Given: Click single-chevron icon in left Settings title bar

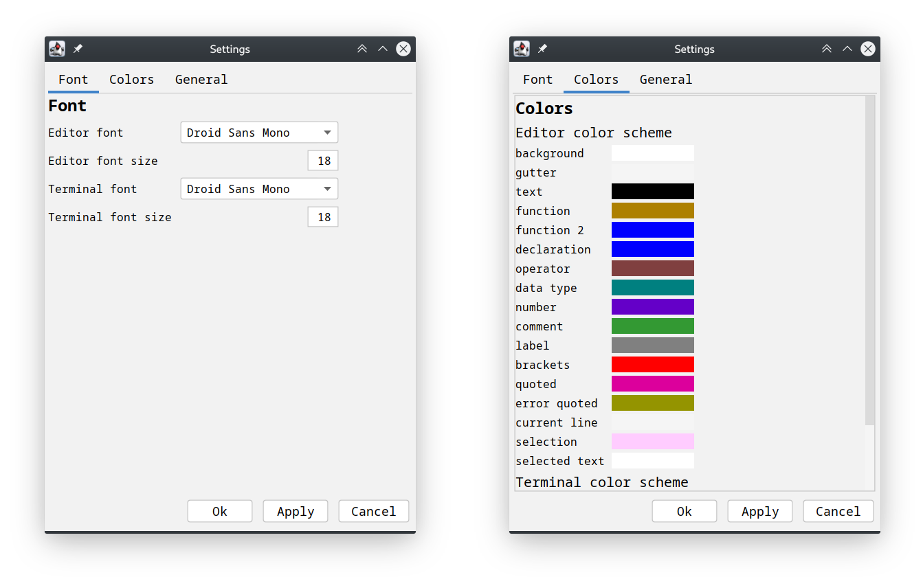Looking at the screenshot, I should coord(383,49).
